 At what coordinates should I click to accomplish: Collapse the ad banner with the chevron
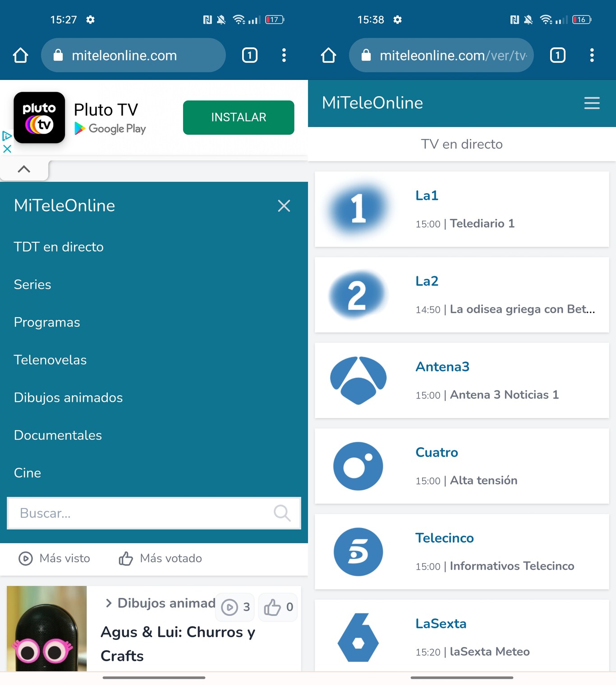pos(24,169)
